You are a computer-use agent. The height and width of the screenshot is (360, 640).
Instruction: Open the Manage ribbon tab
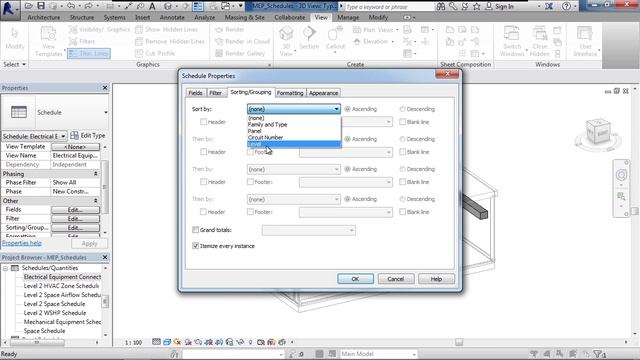click(348, 18)
